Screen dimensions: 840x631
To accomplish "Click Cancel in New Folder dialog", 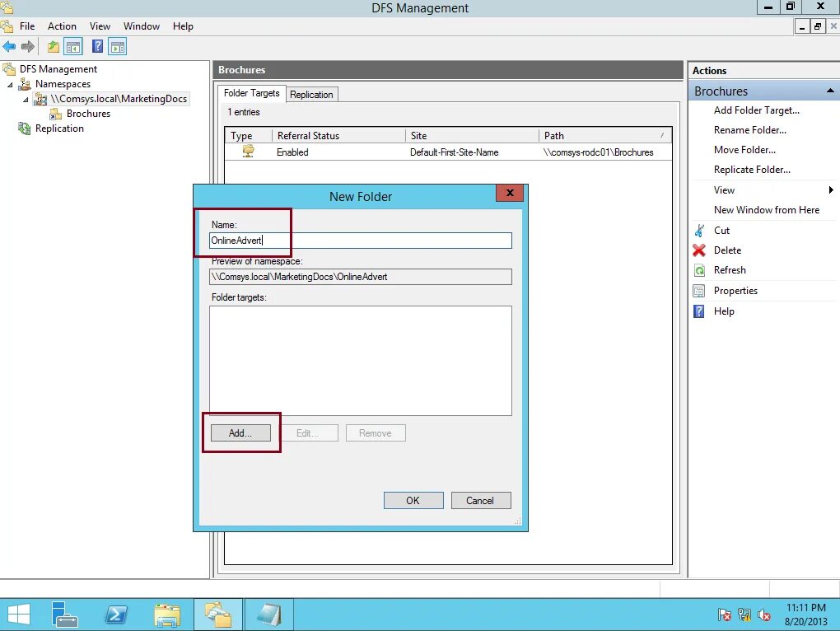I will (481, 500).
